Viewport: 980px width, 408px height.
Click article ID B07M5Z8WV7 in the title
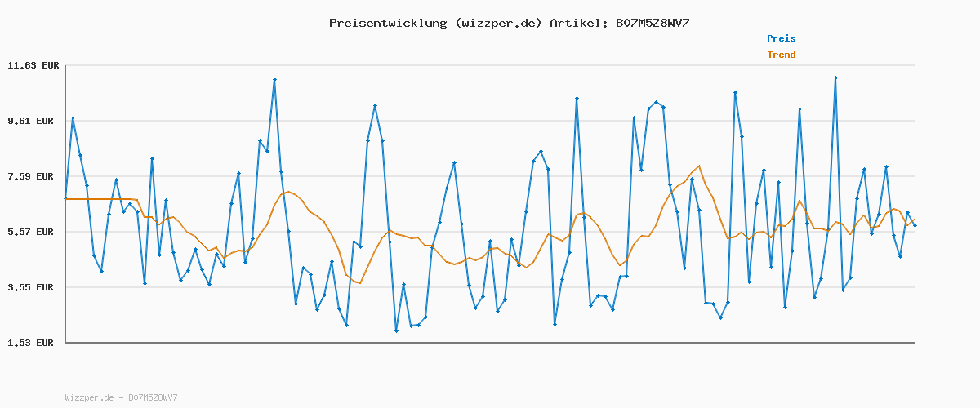coord(648,23)
